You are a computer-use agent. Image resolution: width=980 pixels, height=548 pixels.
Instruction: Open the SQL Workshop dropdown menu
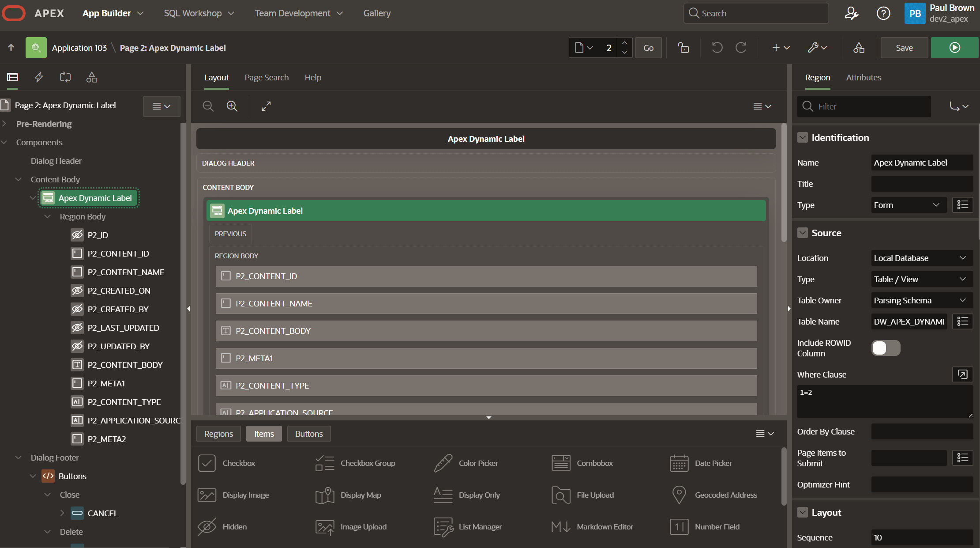(199, 13)
